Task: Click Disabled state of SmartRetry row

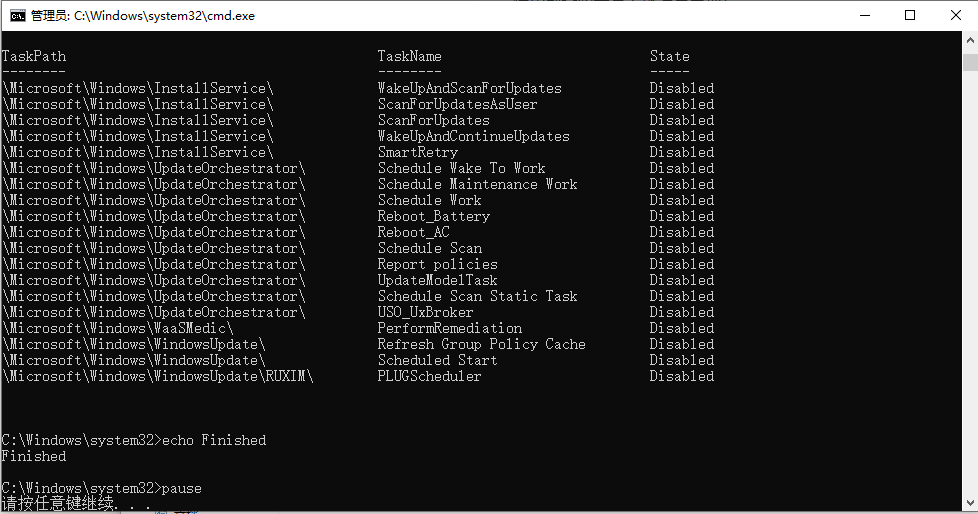Action: pos(682,152)
